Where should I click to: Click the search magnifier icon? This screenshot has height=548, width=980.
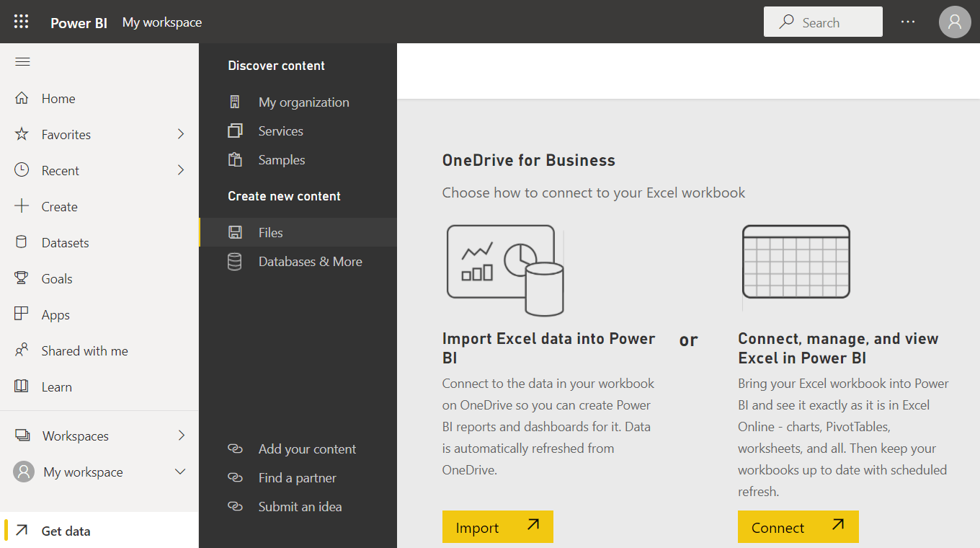786,22
